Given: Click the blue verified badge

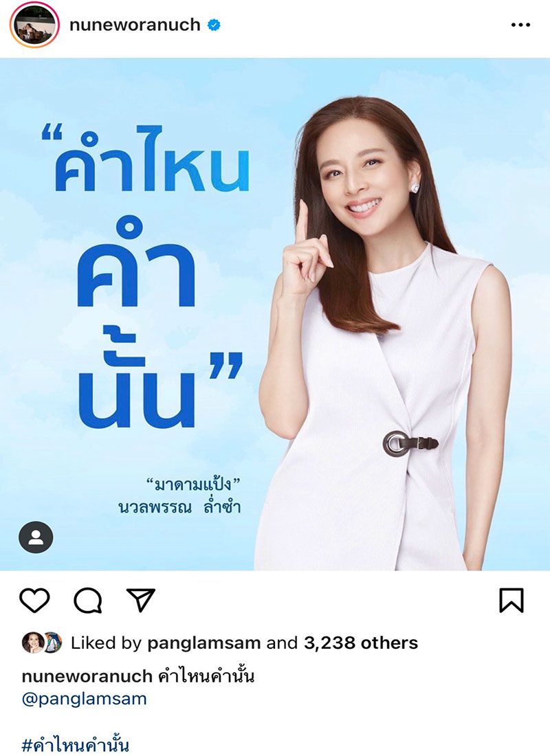Looking at the screenshot, I should pyautogui.click(x=214, y=25).
